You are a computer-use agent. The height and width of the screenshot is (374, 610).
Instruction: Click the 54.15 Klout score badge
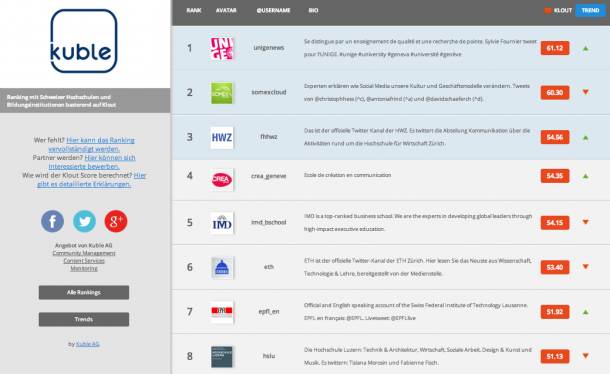pyautogui.click(x=555, y=223)
